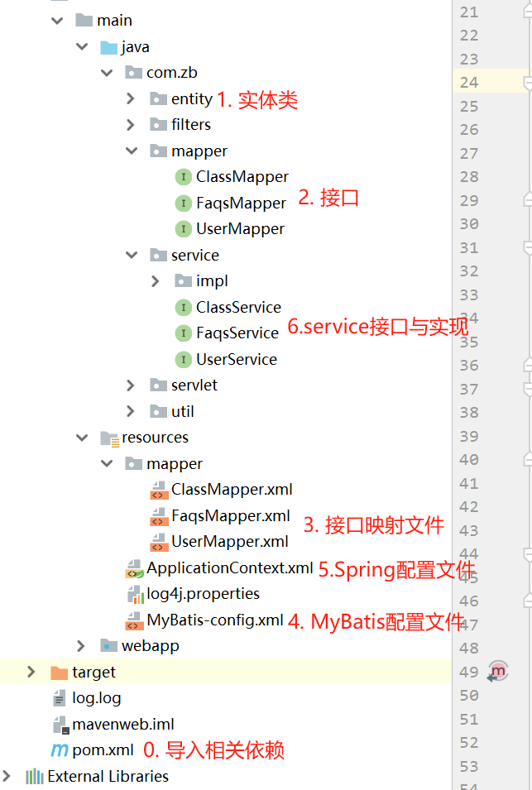Select the mavenweb.iml file
Screen dimensions: 532x790
point(123,724)
